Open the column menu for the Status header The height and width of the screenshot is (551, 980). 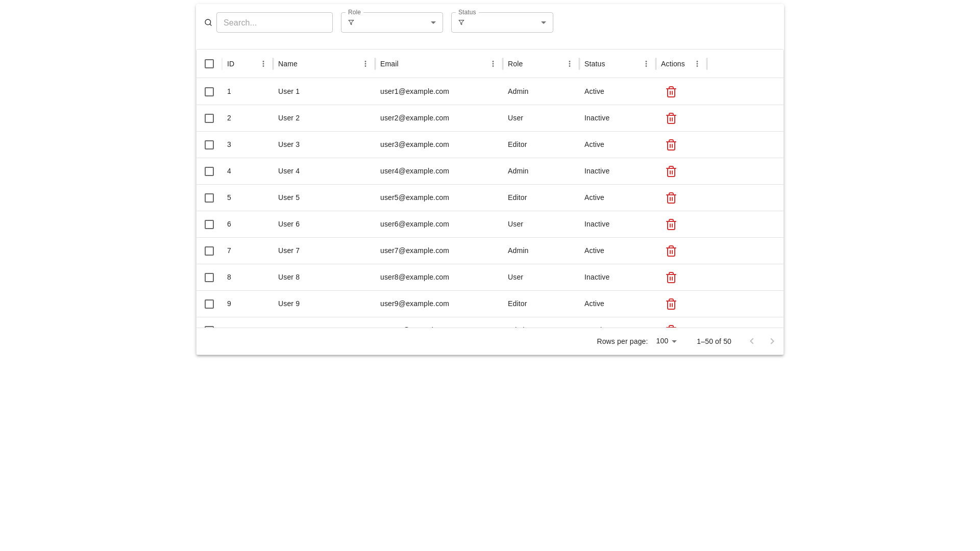[x=646, y=64]
